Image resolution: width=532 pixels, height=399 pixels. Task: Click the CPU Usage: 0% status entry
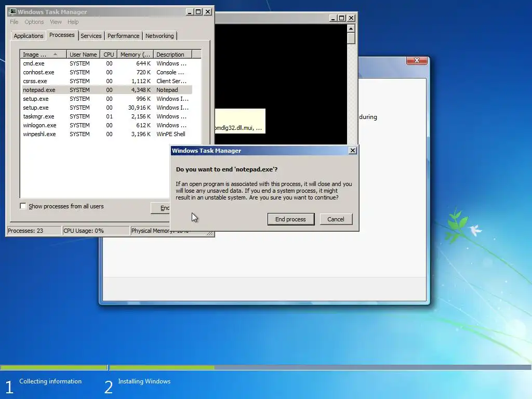(96, 231)
